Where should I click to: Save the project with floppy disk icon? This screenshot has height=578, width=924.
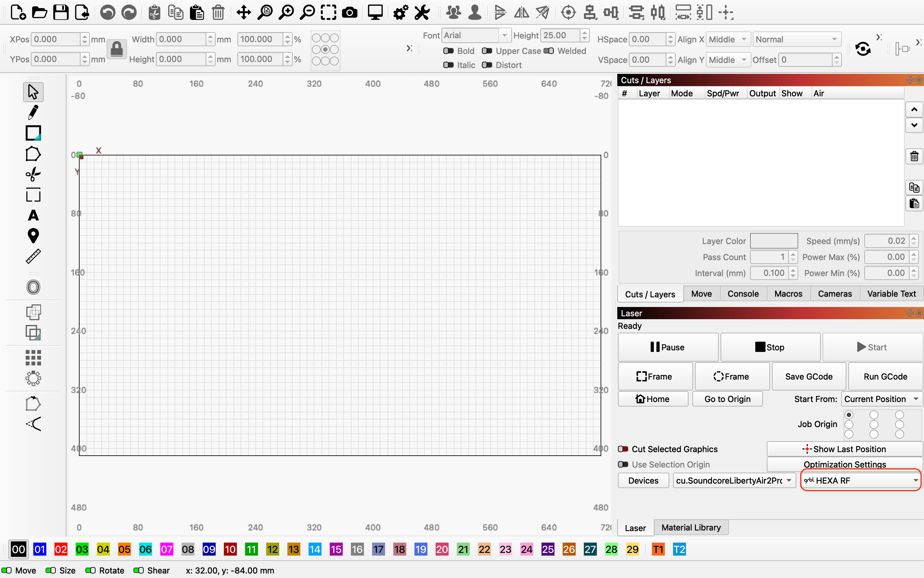pyautogui.click(x=61, y=12)
